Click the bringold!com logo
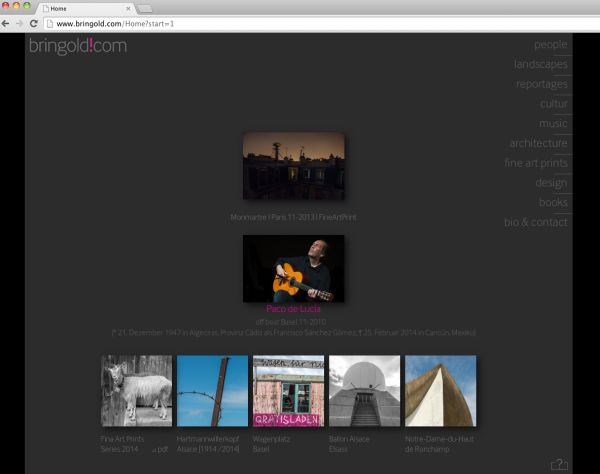Viewport: 600px width, 474px height. 77,46
